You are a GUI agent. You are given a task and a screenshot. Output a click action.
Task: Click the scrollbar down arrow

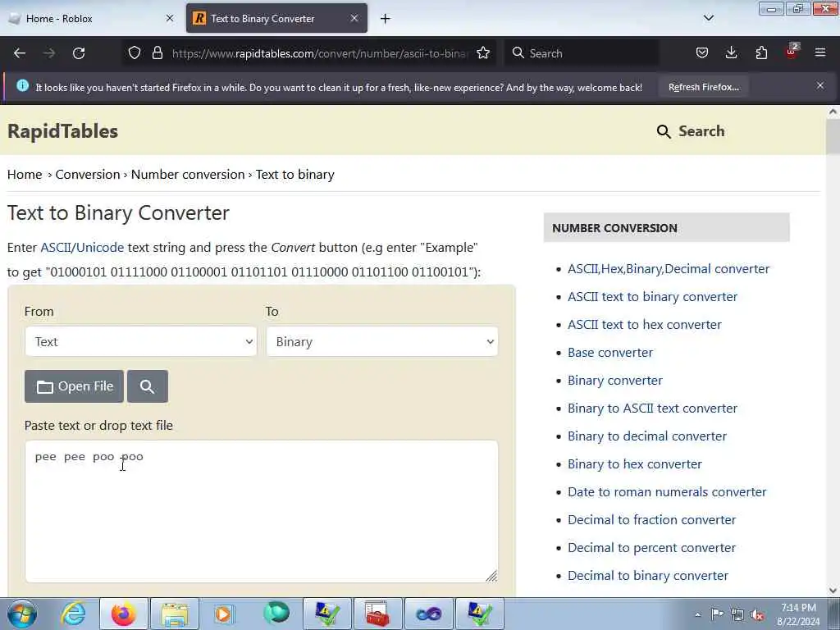(833, 591)
